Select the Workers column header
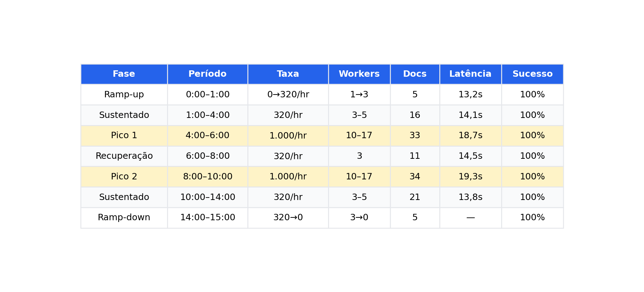644x292 pixels. (359, 74)
